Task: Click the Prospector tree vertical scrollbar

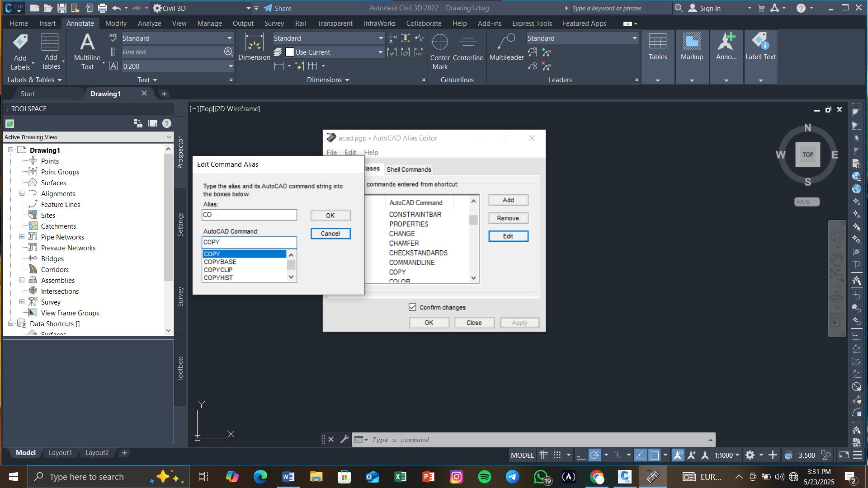Action: pos(168,217)
